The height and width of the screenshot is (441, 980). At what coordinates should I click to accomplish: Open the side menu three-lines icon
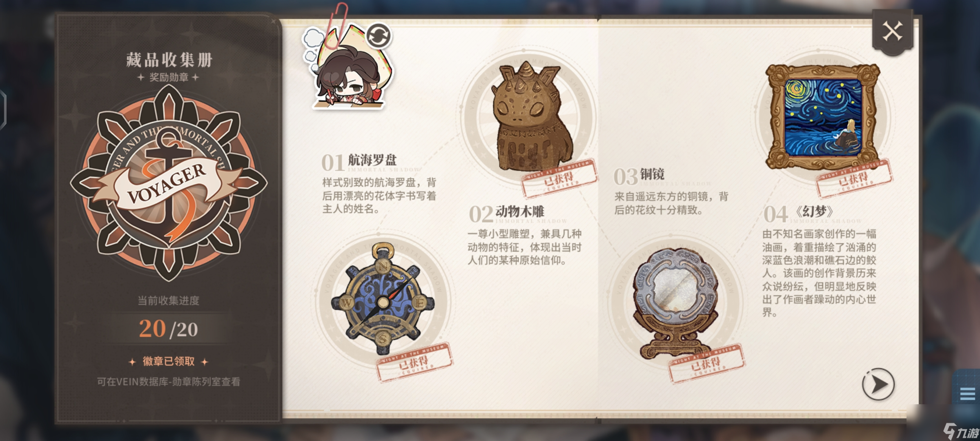point(967,394)
